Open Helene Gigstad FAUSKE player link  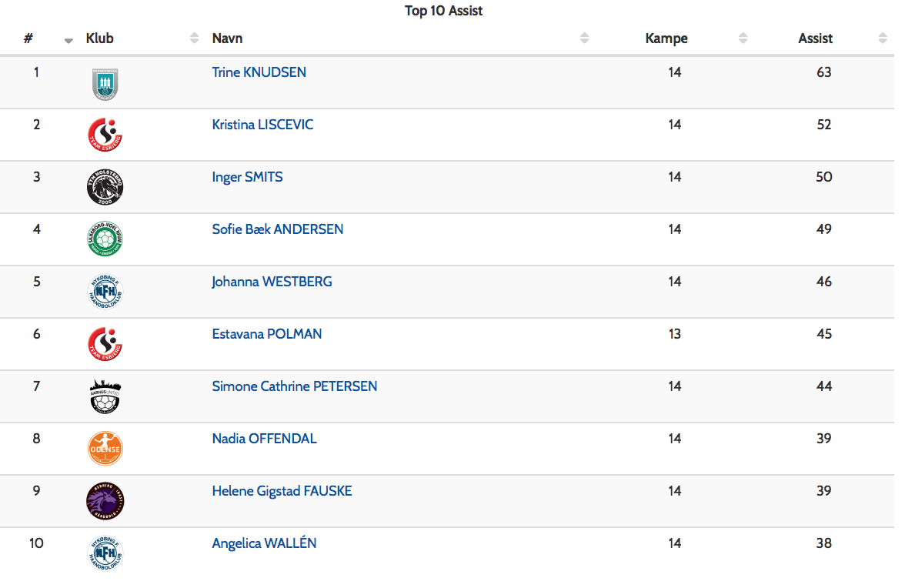(x=282, y=491)
